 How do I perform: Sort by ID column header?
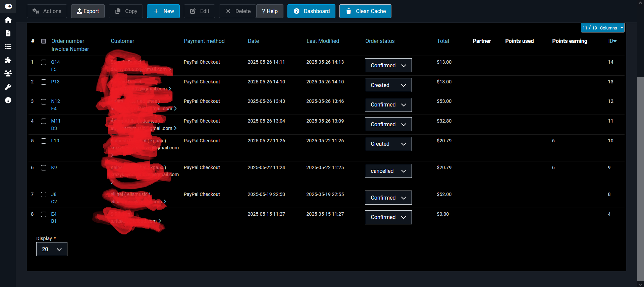click(x=612, y=41)
